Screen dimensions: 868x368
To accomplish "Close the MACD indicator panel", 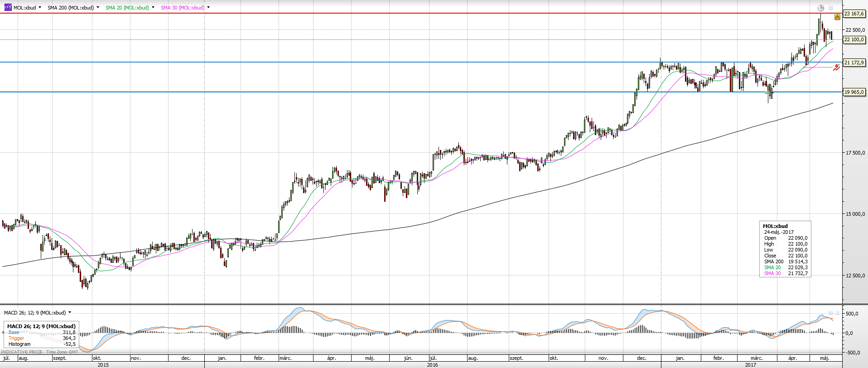I will coord(838,313).
